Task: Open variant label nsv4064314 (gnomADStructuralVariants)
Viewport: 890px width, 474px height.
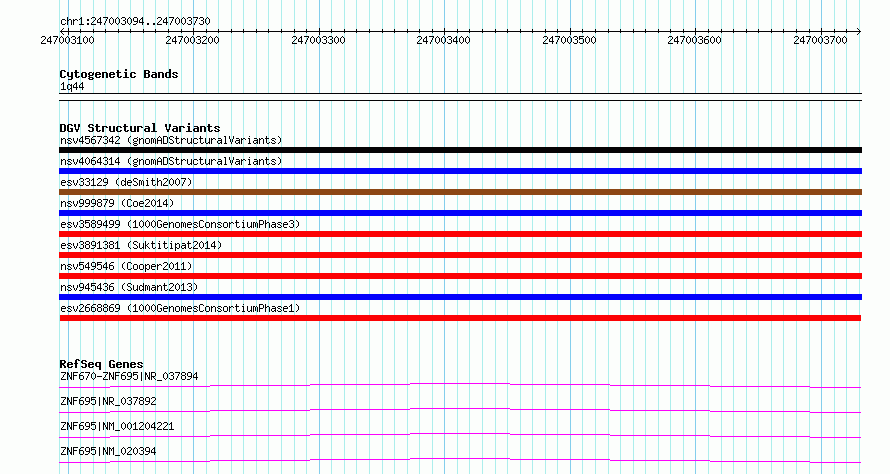Action: pos(171,161)
